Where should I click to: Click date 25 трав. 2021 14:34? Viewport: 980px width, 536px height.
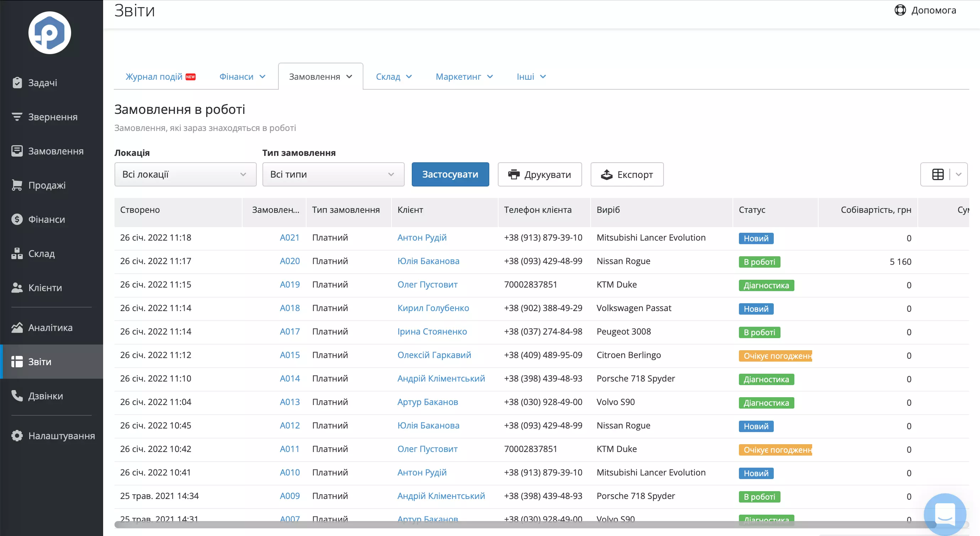point(159,496)
